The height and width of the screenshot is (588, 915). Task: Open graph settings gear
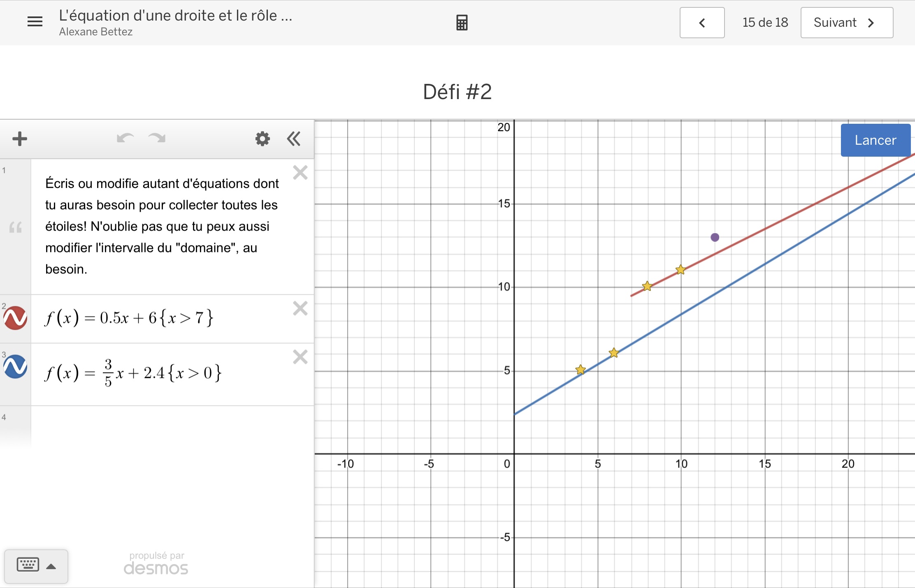click(262, 139)
